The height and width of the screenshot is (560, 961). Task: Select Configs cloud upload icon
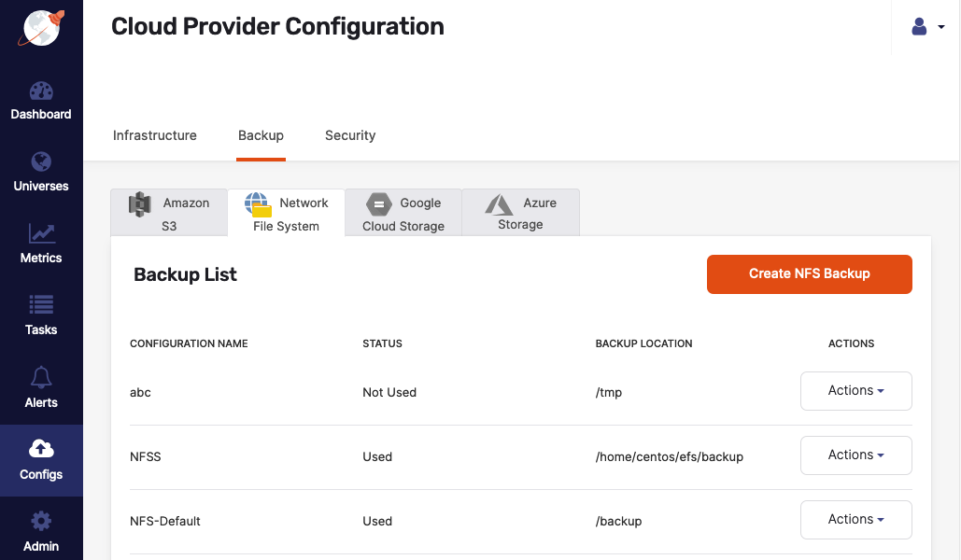pos(41,448)
